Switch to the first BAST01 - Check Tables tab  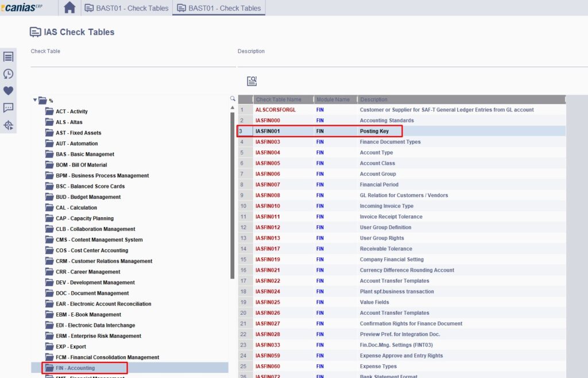point(126,8)
